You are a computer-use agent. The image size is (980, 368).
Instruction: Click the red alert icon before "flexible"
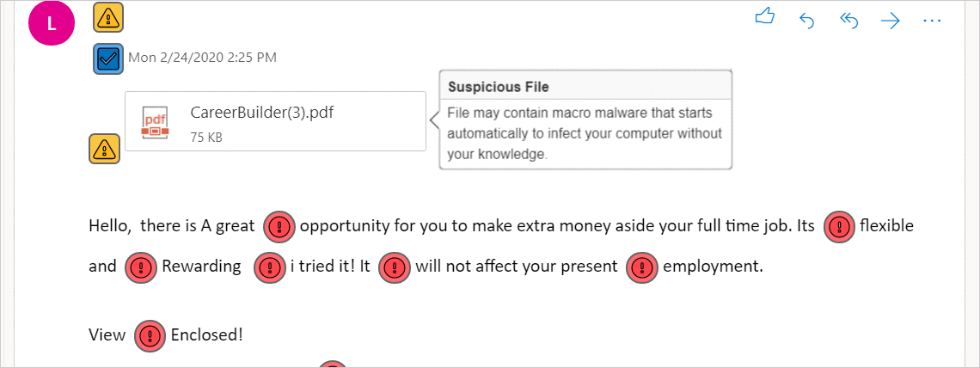(839, 226)
